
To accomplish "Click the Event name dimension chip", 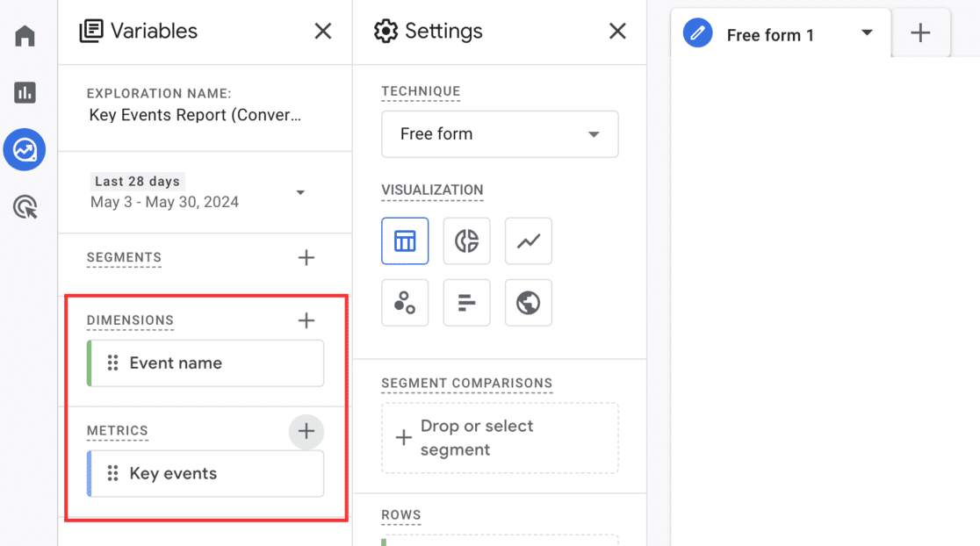I will coord(206,363).
